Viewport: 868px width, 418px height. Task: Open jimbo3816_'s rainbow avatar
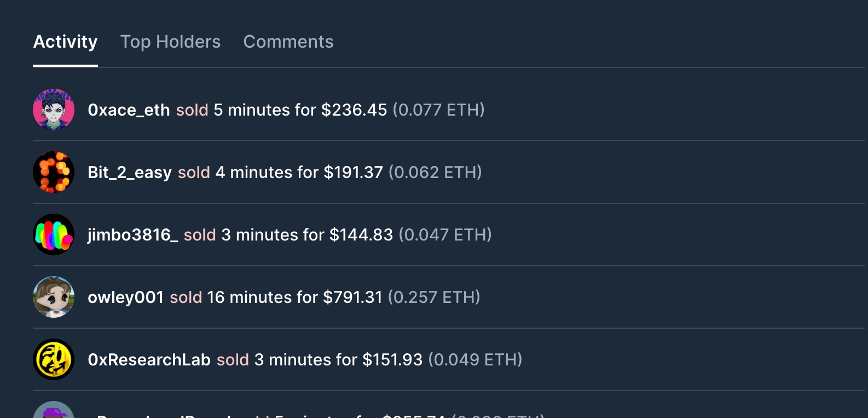pyautogui.click(x=54, y=234)
